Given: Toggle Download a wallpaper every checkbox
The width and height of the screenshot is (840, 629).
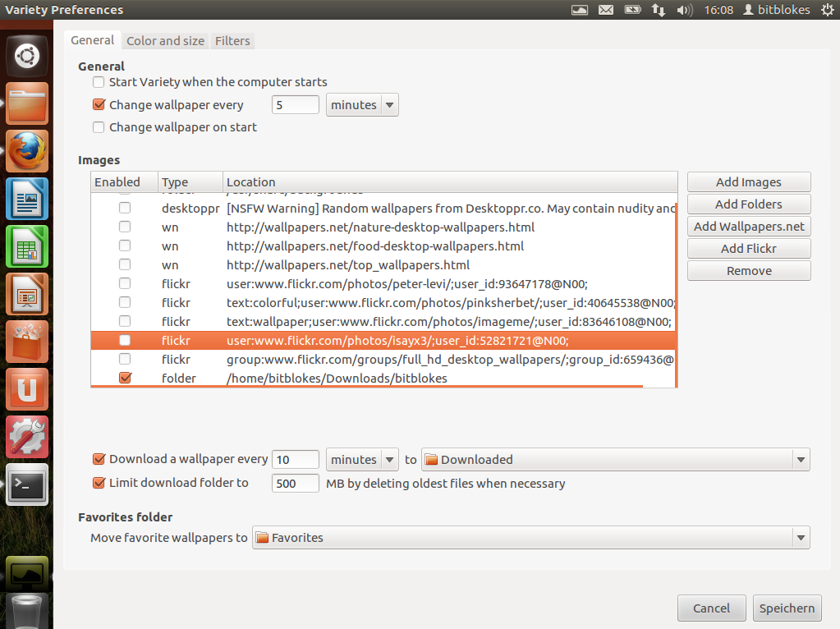Looking at the screenshot, I should (x=99, y=459).
